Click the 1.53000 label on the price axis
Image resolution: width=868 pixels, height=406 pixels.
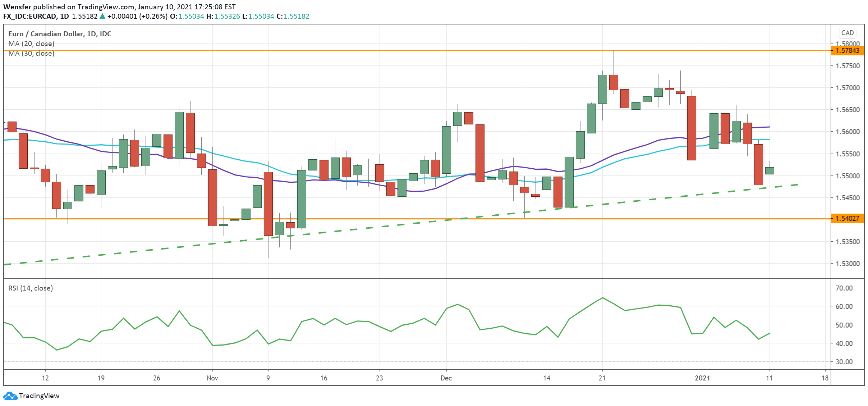pos(847,264)
